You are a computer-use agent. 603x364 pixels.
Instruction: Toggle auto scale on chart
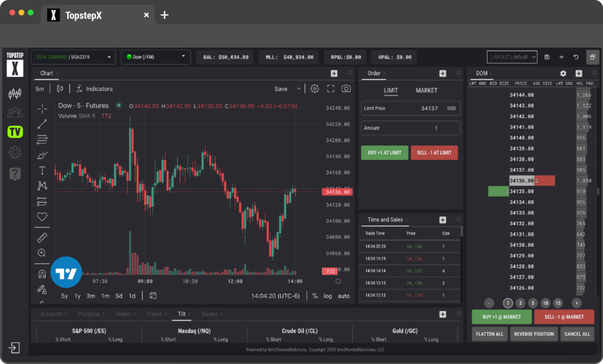343,296
